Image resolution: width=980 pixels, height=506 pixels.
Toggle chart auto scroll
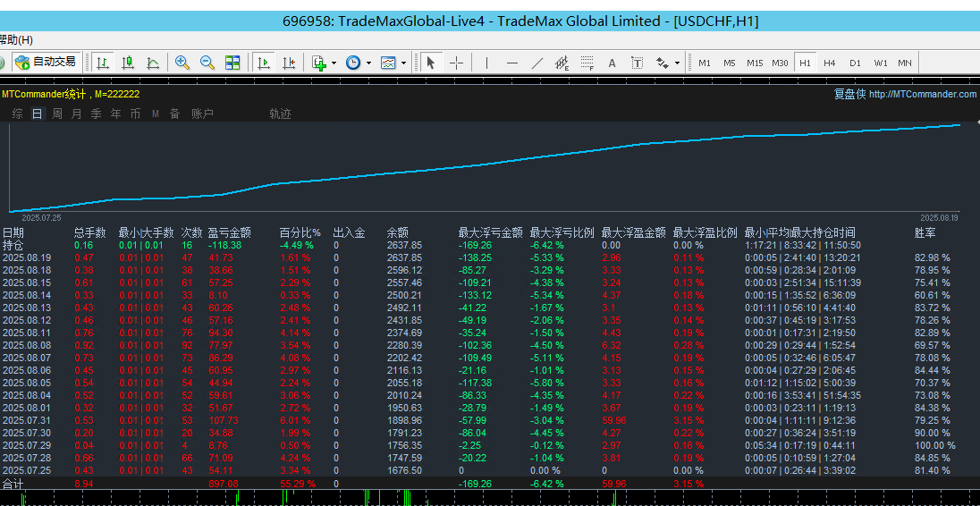(x=264, y=63)
